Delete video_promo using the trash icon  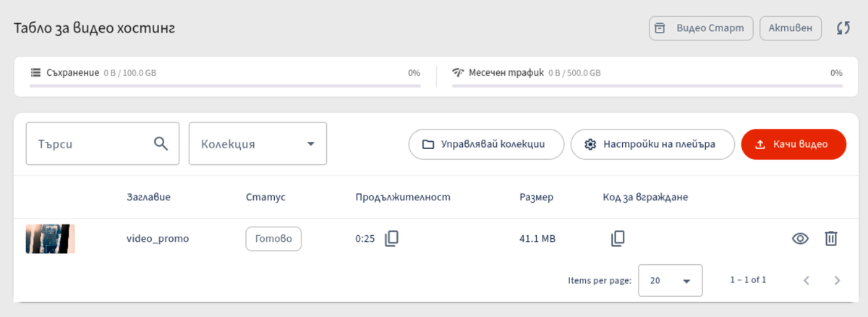click(831, 238)
